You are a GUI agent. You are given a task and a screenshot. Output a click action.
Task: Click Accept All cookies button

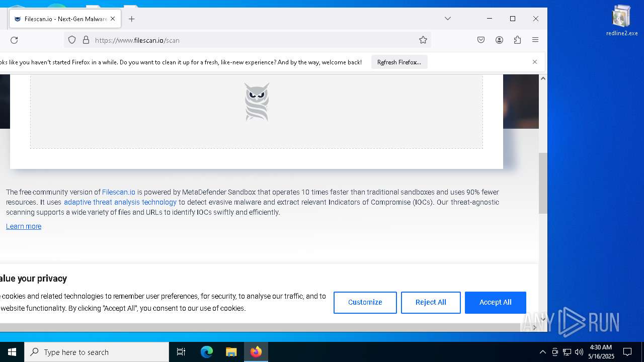point(496,302)
